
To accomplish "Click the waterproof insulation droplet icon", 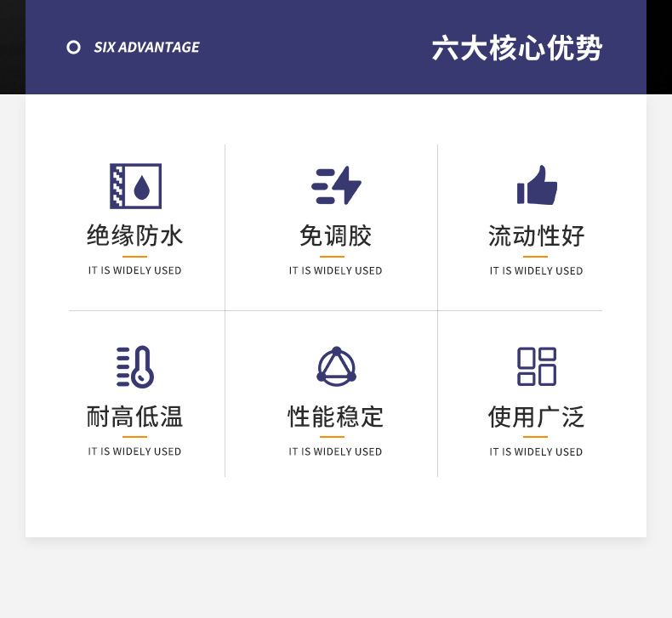I will click(135, 186).
